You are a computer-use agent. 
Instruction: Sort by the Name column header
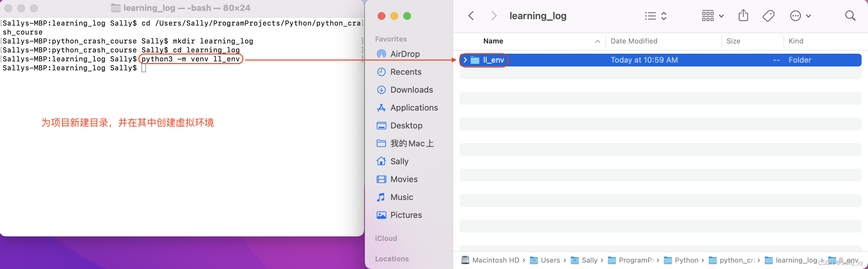tap(493, 41)
